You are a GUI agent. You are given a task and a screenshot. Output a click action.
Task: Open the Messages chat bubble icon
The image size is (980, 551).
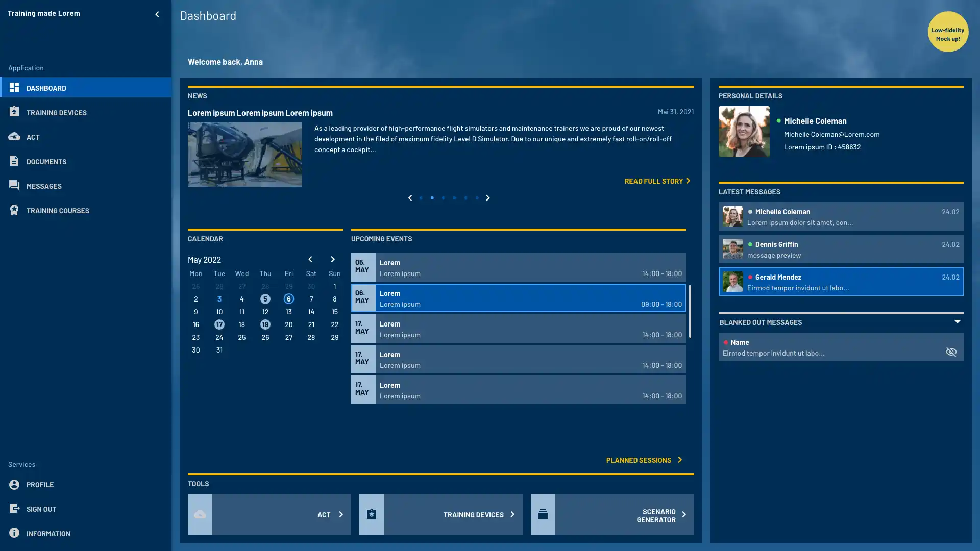click(14, 185)
